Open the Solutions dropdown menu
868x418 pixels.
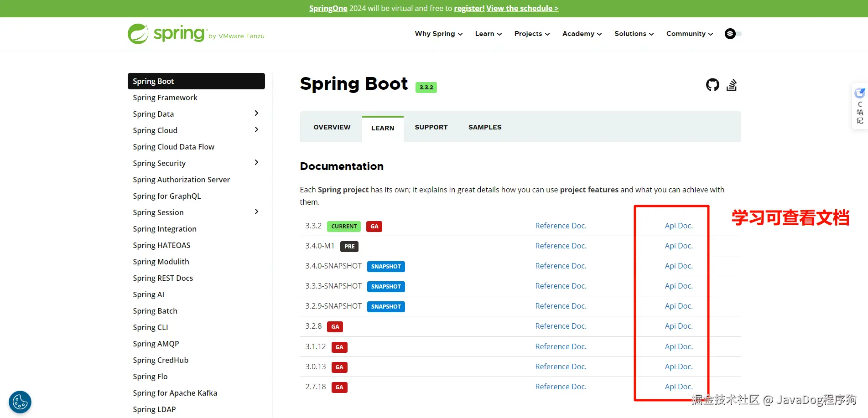(634, 34)
